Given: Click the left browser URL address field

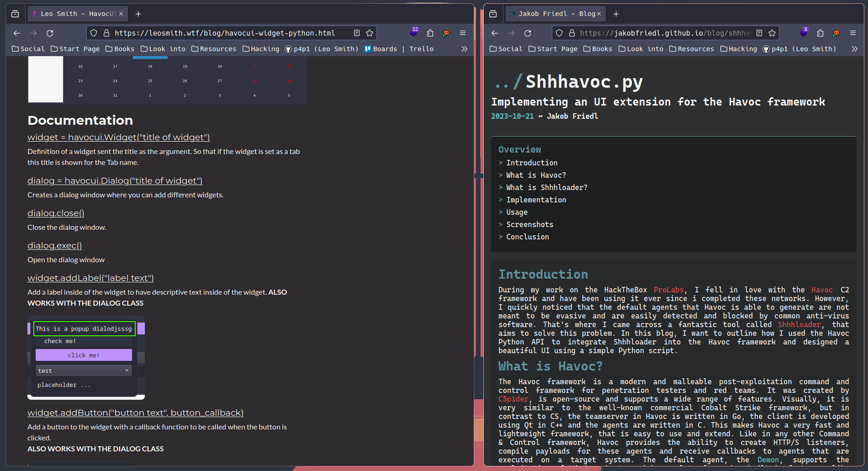Looking at the screenshot, I should tap(225, 33).
